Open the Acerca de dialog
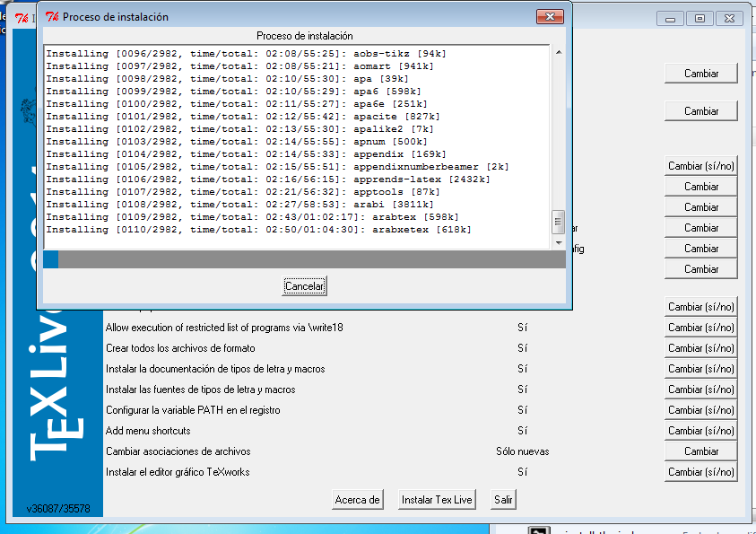The height and width of the screenshot is (534, 756). (357, 499)
